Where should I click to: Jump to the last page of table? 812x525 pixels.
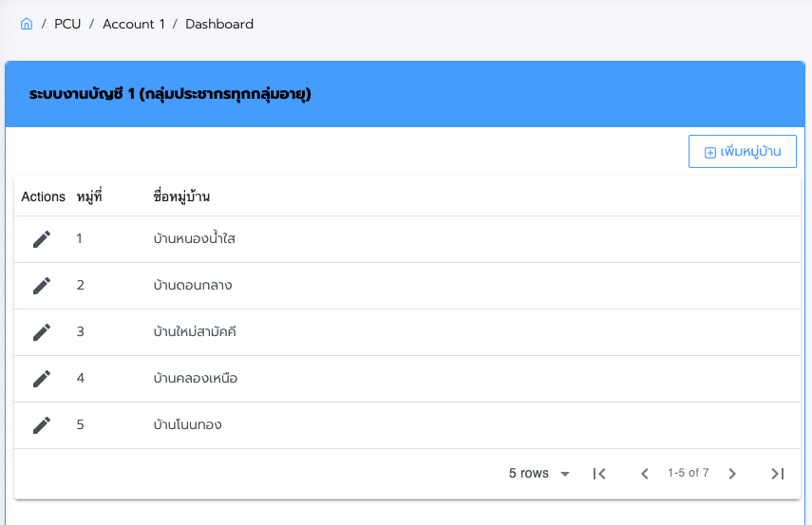point(778,474)
